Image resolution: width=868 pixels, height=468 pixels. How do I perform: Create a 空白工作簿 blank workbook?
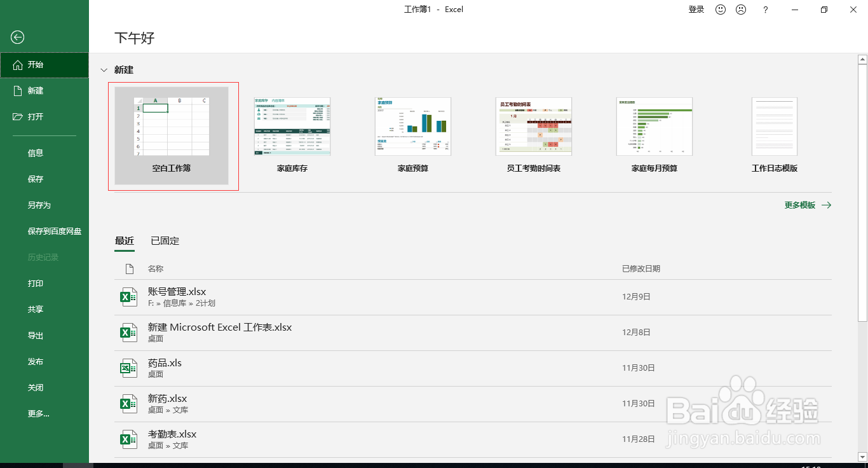pyautogui.click(x=172, y=135)
